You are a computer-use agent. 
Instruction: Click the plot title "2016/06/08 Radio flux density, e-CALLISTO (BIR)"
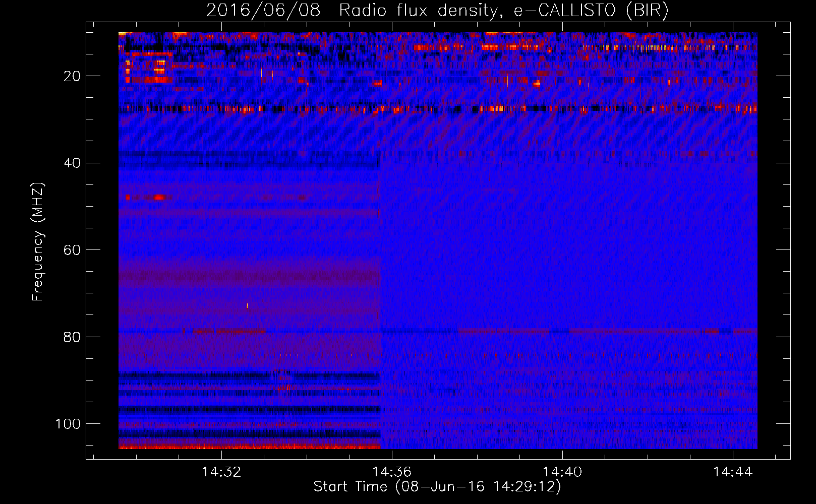coord(437,11)
